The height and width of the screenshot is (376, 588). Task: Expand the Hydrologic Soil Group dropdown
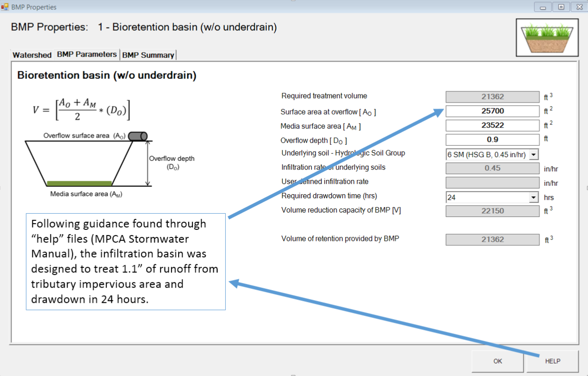[533, 155]
